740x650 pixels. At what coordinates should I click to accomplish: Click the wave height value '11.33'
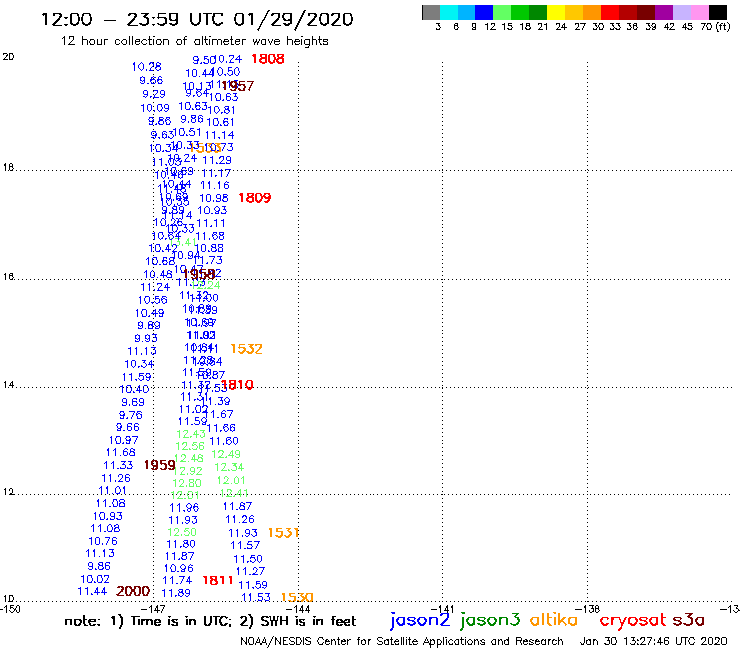[x=118, y=465]
